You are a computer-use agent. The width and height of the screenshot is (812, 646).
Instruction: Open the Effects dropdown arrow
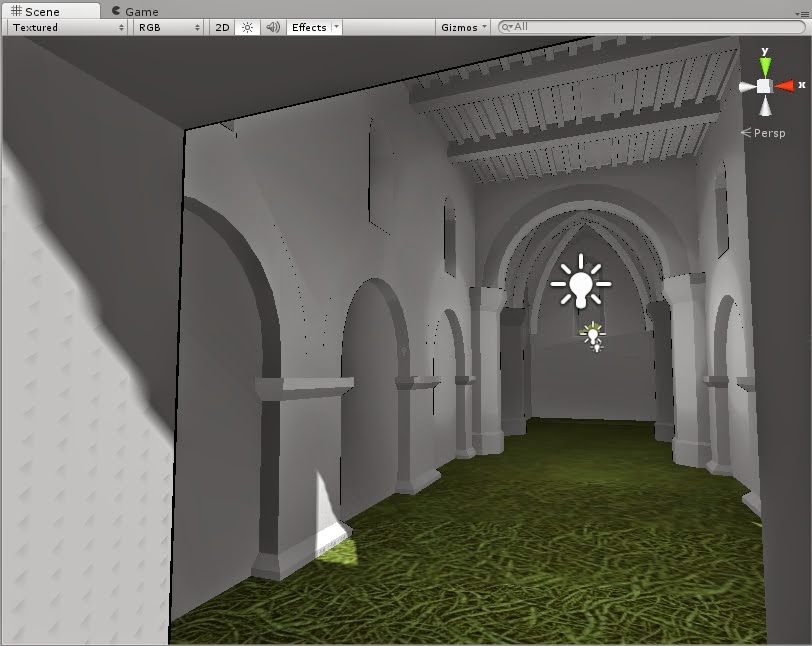(x=336, y=27)
